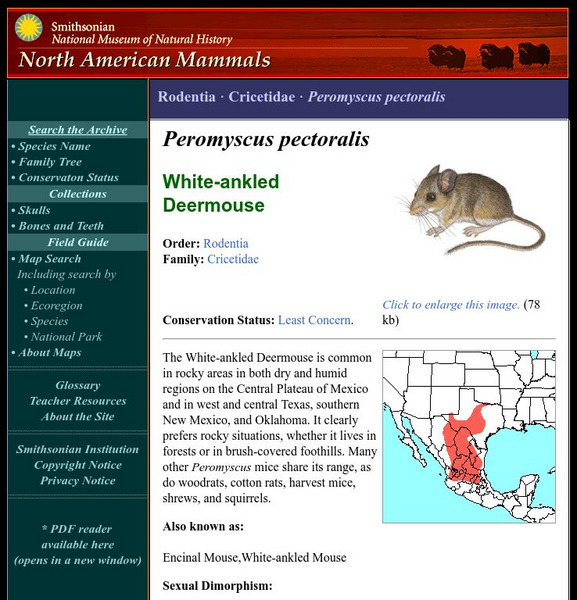Click the Least Concern status link
This screenshot has width=577, height=600.
pyautogui.click(x=314, y=320)
